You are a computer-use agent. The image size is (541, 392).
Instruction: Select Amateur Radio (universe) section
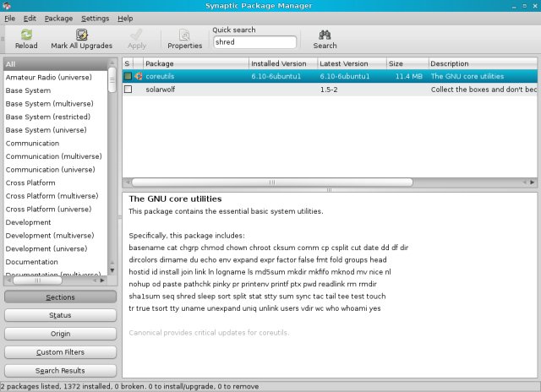(56, 77)
